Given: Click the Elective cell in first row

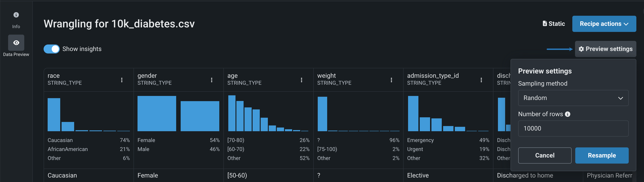Looking at the screenshot, I should (x=418, y=175).
